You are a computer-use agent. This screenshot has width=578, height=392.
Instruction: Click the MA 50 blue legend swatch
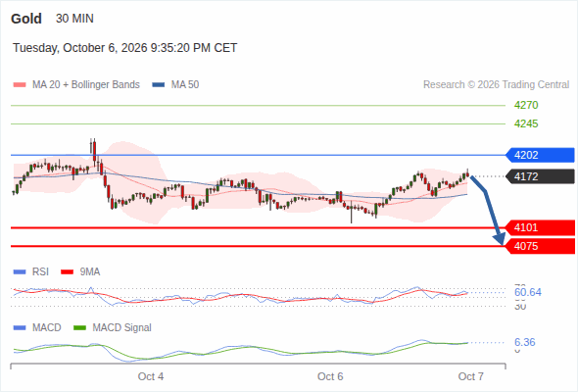pos(159,85)
